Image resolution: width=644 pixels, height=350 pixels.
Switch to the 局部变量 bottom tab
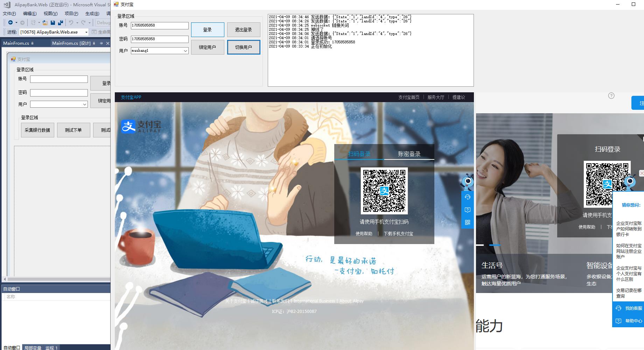click(x=33, y=348)
